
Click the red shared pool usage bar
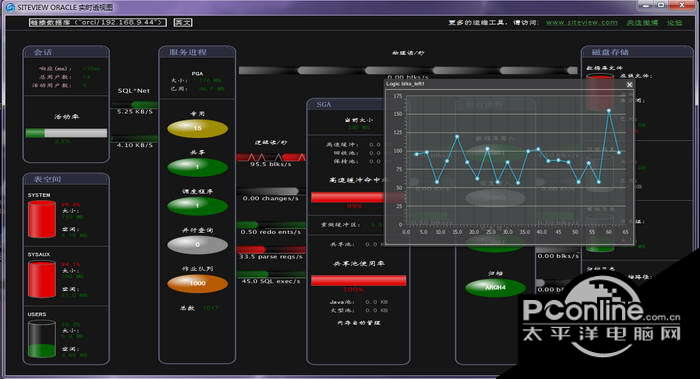pos(358,280)
